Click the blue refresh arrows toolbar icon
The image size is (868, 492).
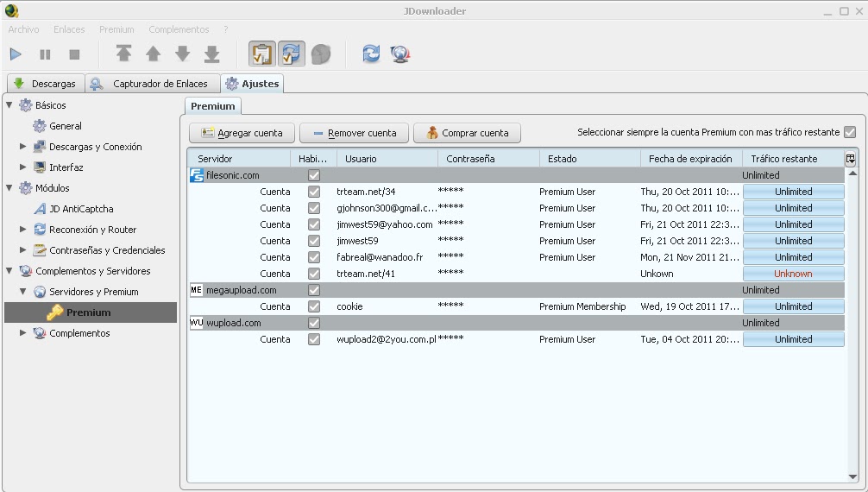[371, 54]
